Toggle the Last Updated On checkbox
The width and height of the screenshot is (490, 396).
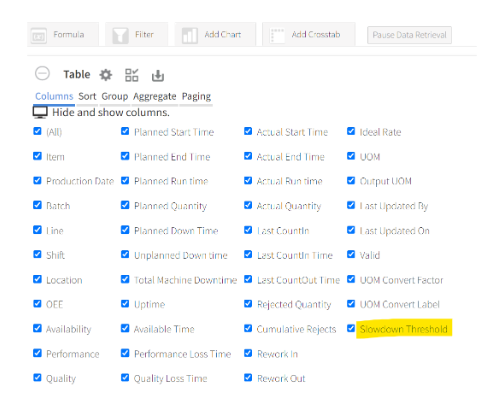[351, 230]
